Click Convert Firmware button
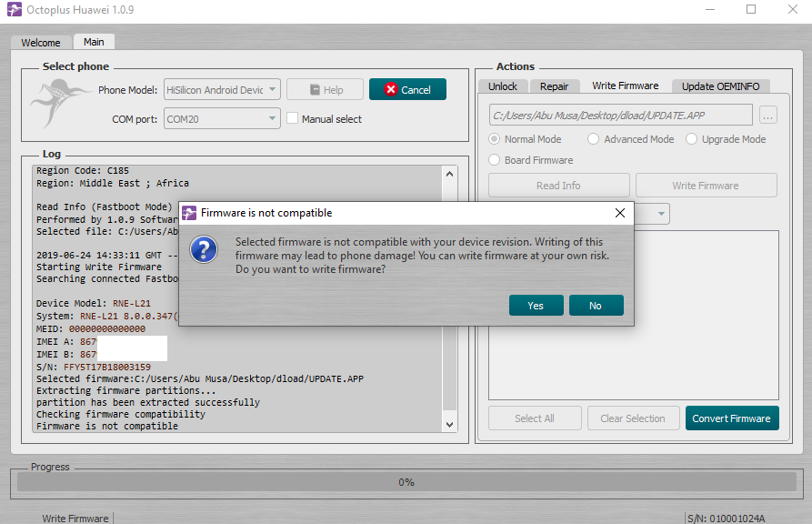The width and height of the screenshot is (812, 524). (732, 418)
